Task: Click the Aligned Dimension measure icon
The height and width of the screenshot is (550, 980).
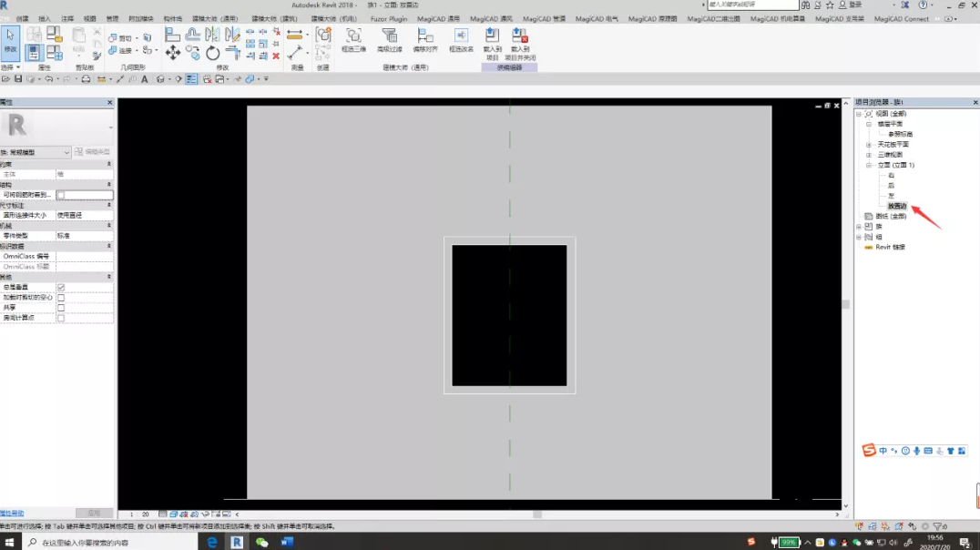Action: (x=294, y=35)
